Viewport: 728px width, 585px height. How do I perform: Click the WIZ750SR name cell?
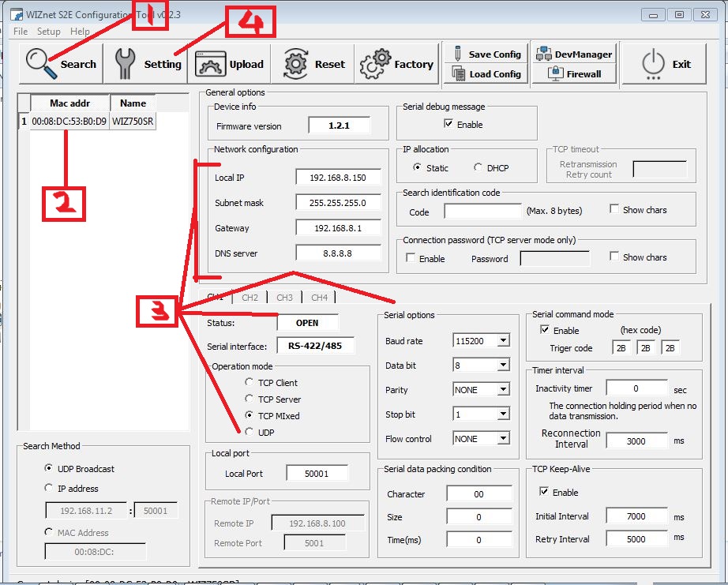click(x=133, y=122)
